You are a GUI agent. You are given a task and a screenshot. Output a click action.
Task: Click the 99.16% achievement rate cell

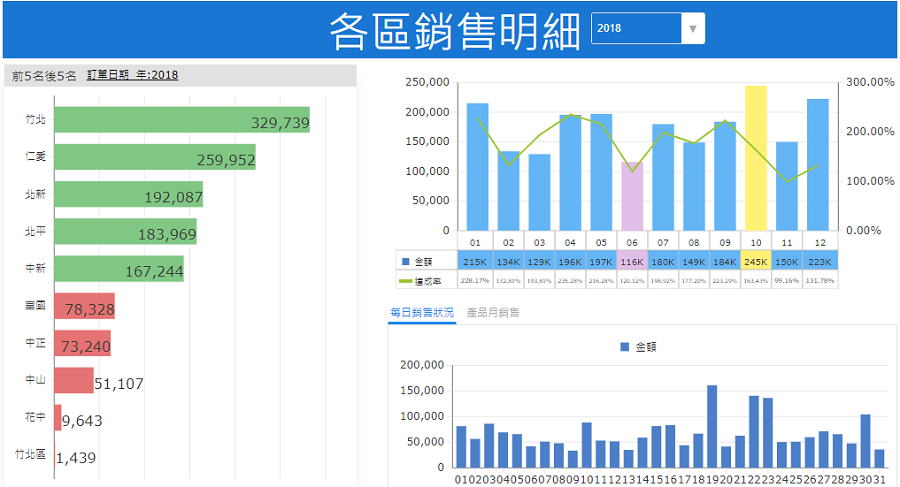pos(787,281)
